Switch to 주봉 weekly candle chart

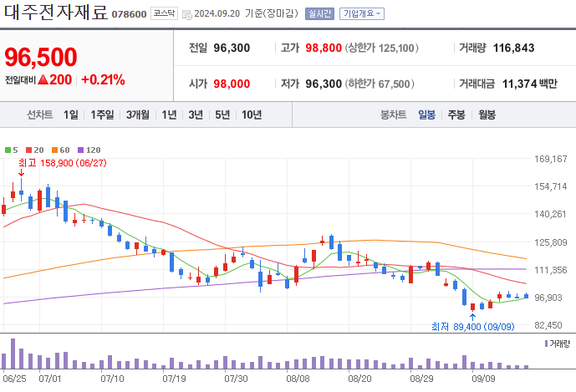(456, 115)
